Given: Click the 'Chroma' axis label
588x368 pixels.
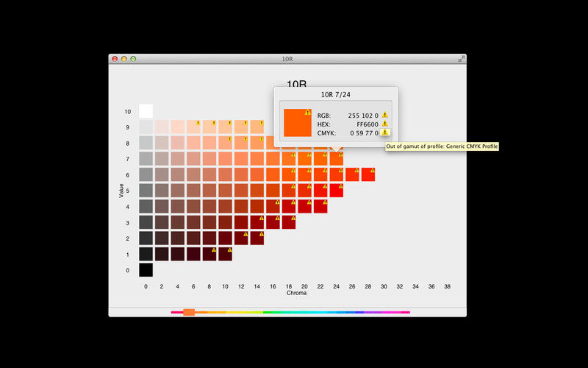Looking at the screenshot, I should (x=297, y=293).
